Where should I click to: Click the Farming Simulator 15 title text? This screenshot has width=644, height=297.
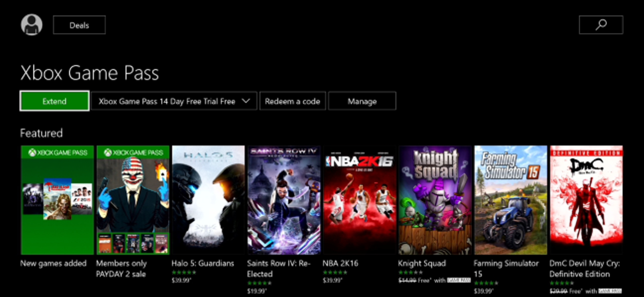coord(506,269)
